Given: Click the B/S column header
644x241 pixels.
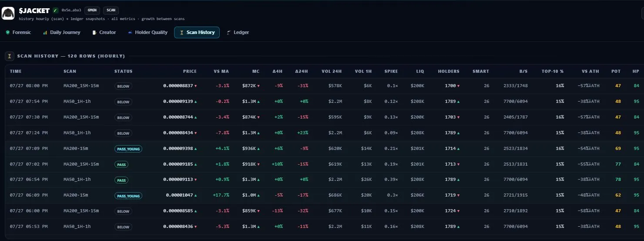Looking at the screenshot, I should coord(523,71).
